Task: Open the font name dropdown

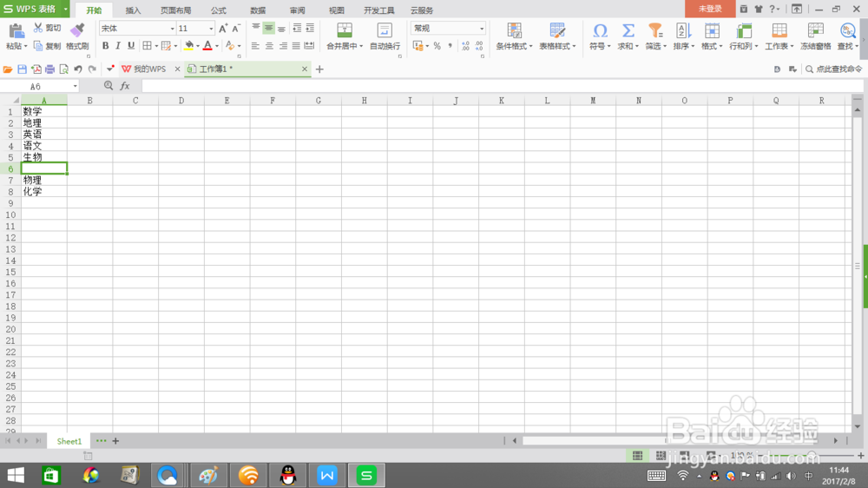Action: [x=172, y=29]
